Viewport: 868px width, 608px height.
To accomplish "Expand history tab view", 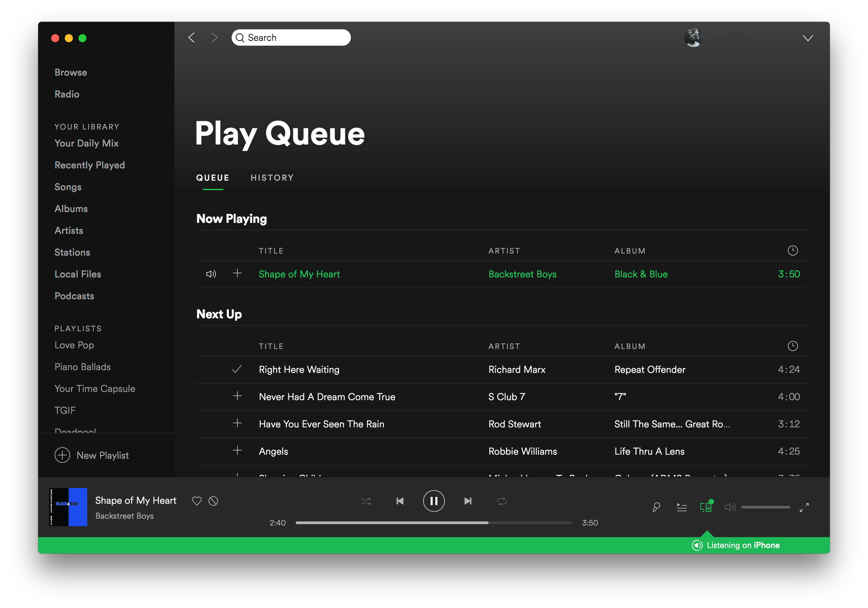I will pos(273,177).
